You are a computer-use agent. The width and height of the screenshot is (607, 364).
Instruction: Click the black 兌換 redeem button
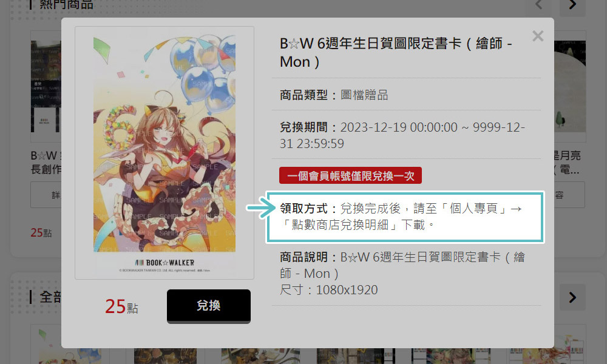click(x=209, y=306)
